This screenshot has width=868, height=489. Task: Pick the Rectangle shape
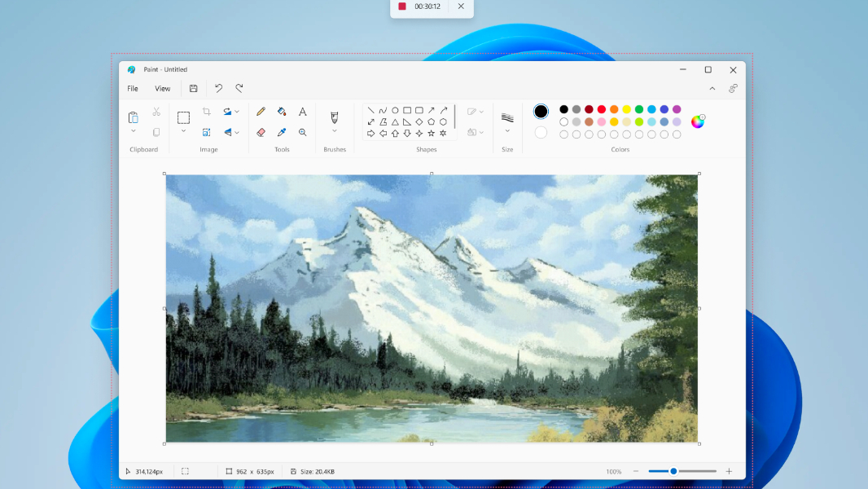[x=407, y=110]
